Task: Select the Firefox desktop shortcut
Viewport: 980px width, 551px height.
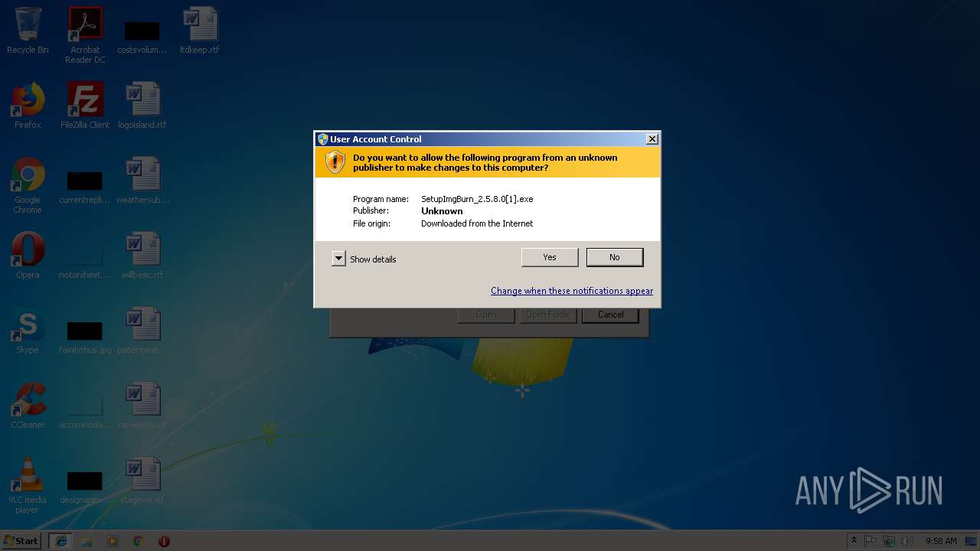Action: click(x=28, y=106)
